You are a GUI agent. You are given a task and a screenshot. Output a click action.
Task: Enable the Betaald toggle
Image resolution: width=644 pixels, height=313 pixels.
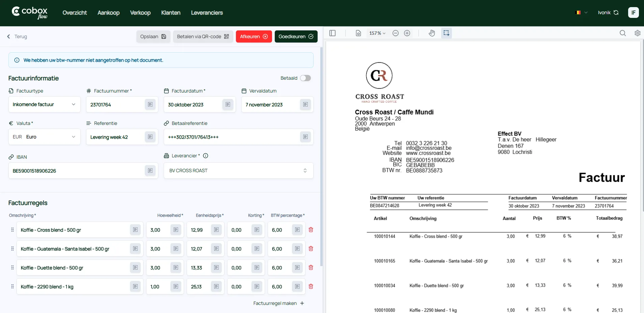[x=306, y=78]
